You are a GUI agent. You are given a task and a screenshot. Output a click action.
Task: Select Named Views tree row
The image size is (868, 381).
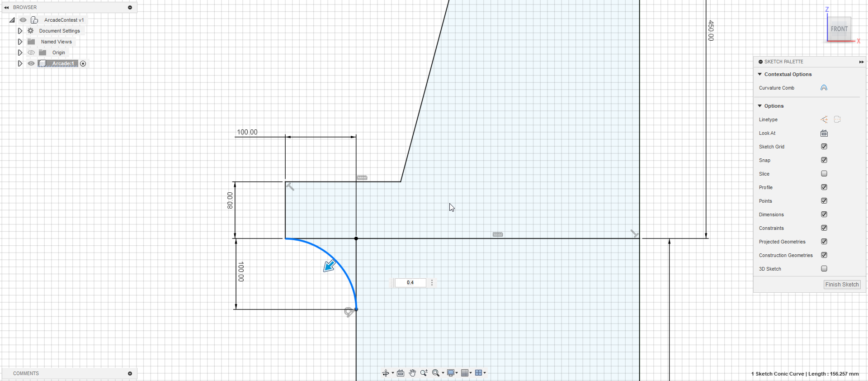(56, 42)
